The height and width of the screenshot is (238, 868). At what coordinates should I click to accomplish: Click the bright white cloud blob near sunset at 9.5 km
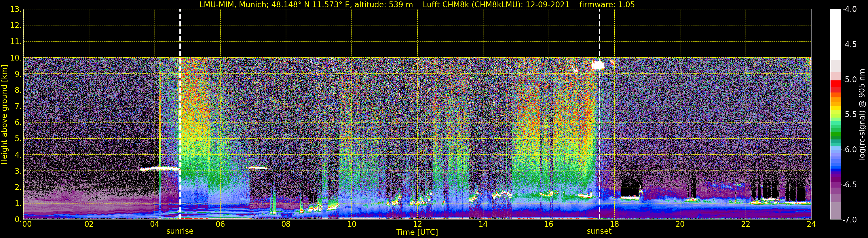click(598, 65)
